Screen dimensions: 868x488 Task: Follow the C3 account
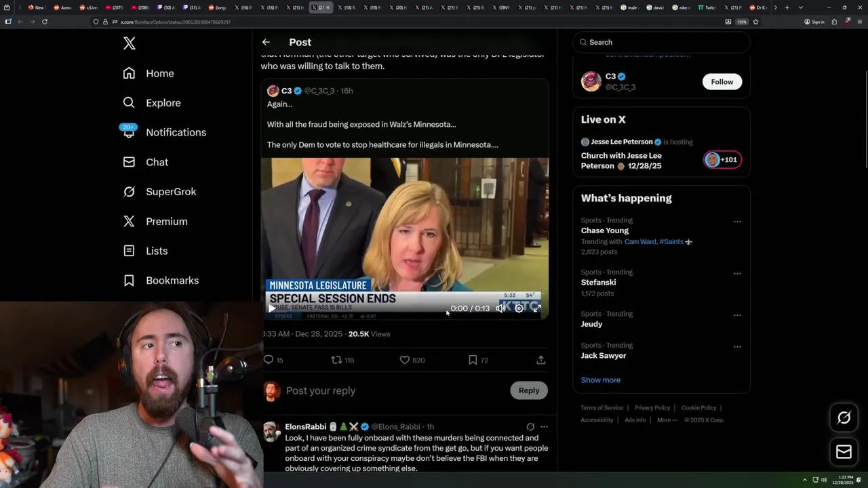click(722, 82)
